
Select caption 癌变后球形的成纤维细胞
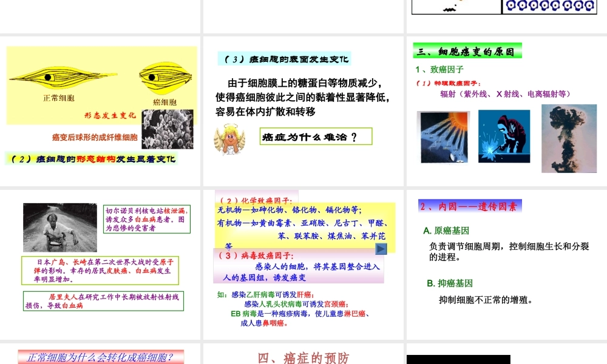(x=95, y=137)
